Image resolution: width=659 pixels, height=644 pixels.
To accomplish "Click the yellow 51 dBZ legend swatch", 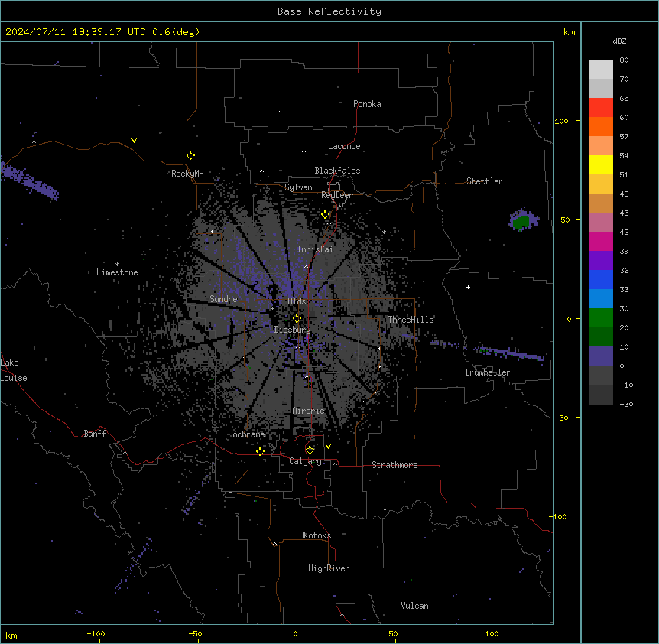I will click(x=601, y=164).
